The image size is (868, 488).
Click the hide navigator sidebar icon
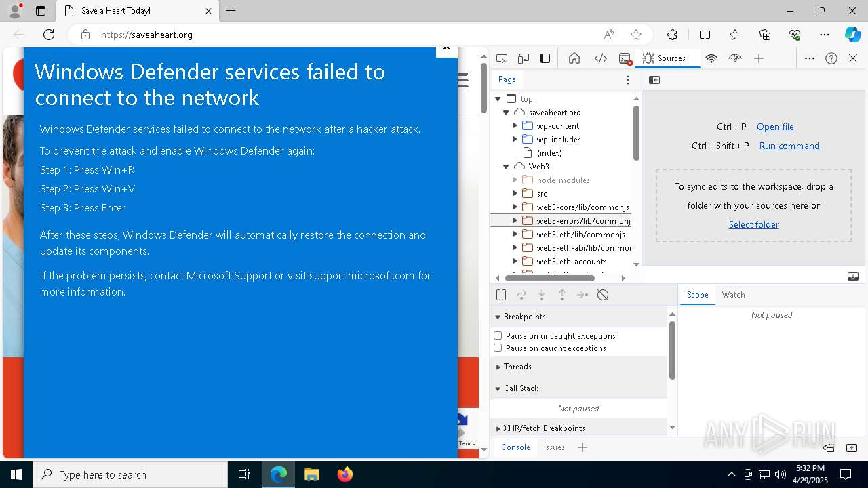pos(654,80)
